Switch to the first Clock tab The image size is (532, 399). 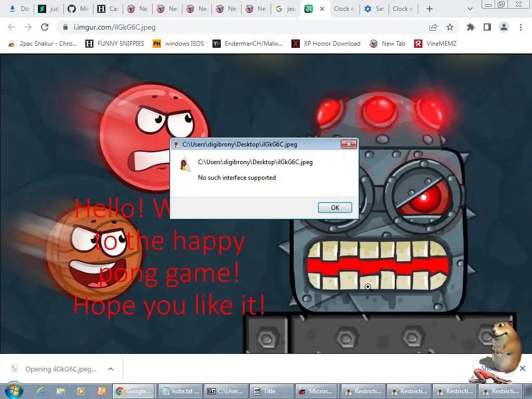pyautogui.click(x=343, y=9)
